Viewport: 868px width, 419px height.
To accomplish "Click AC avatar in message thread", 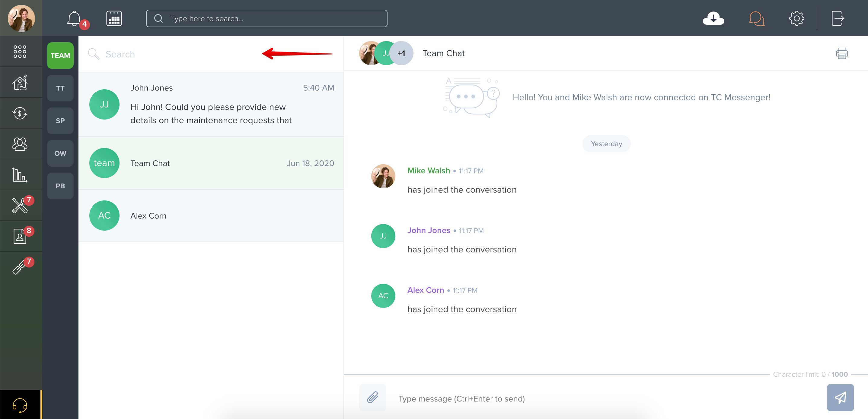I will (x=383, y=296).
